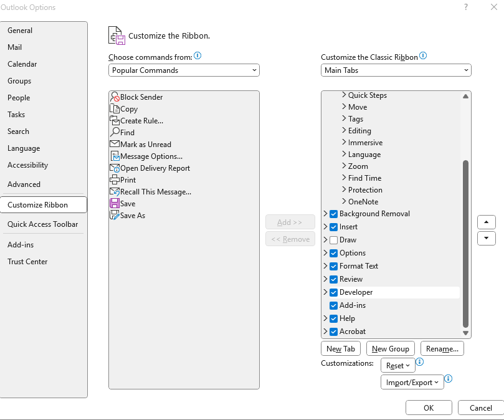Select the Copy command icon
The width and height of the screenshot is (504, 420).
pyautogui.click(x=115, y=109)
